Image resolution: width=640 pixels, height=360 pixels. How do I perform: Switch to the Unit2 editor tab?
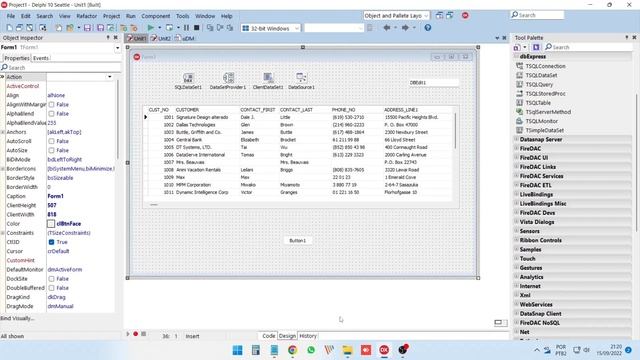tap(160, 38)
